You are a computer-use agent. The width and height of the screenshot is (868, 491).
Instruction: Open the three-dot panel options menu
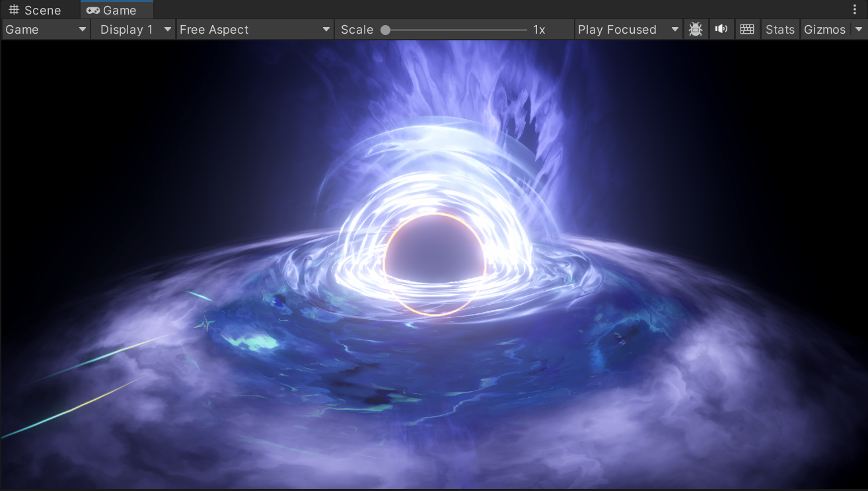coord(855,10)
